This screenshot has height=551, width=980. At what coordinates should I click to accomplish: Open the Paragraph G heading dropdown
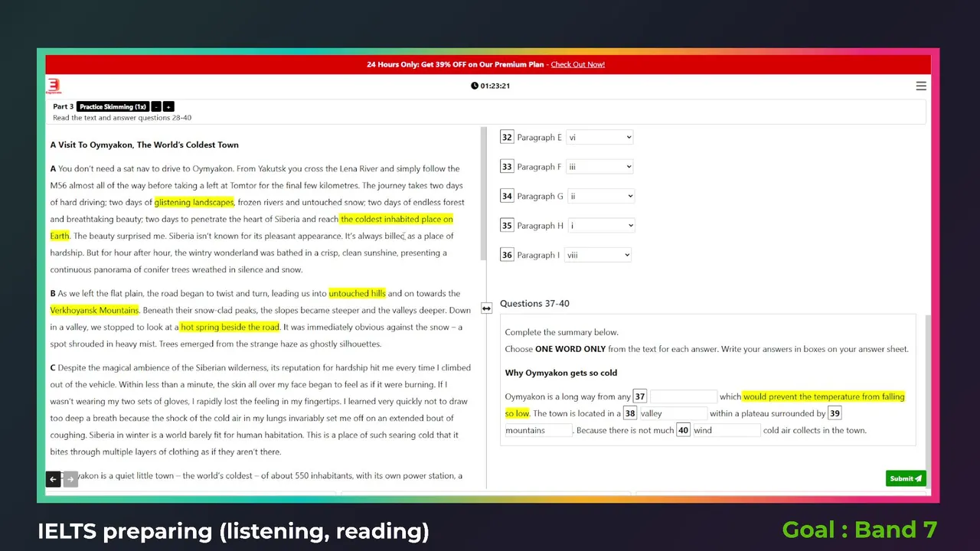[x=601, y=196]
